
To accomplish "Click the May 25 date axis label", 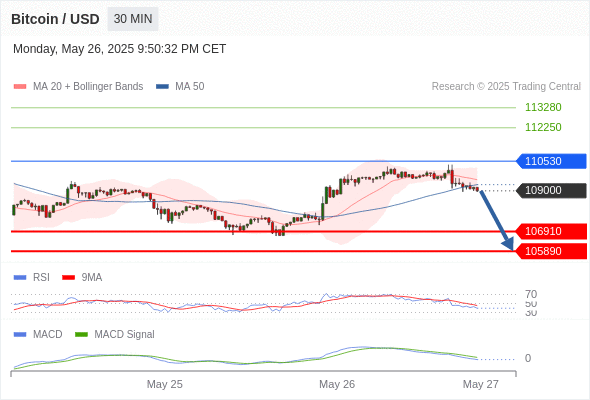I will [x=164, y=384].
